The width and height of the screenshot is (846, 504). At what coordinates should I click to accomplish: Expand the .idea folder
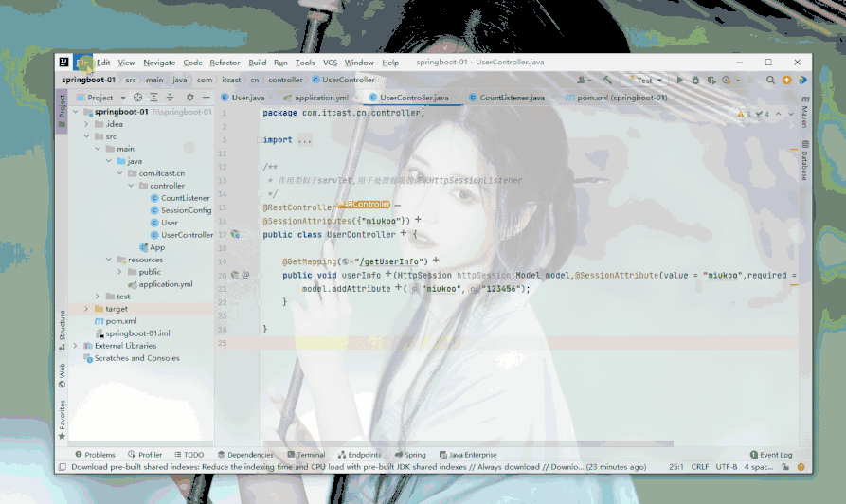86,124
